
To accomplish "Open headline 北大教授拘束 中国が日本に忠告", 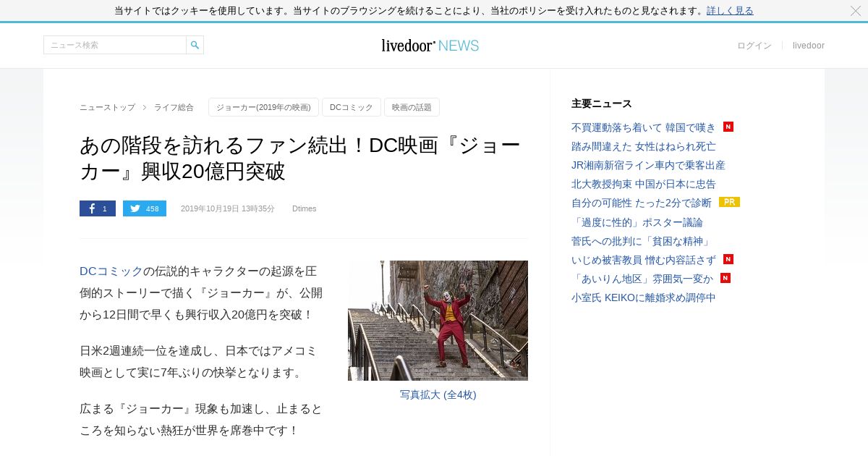I will 644,184.
